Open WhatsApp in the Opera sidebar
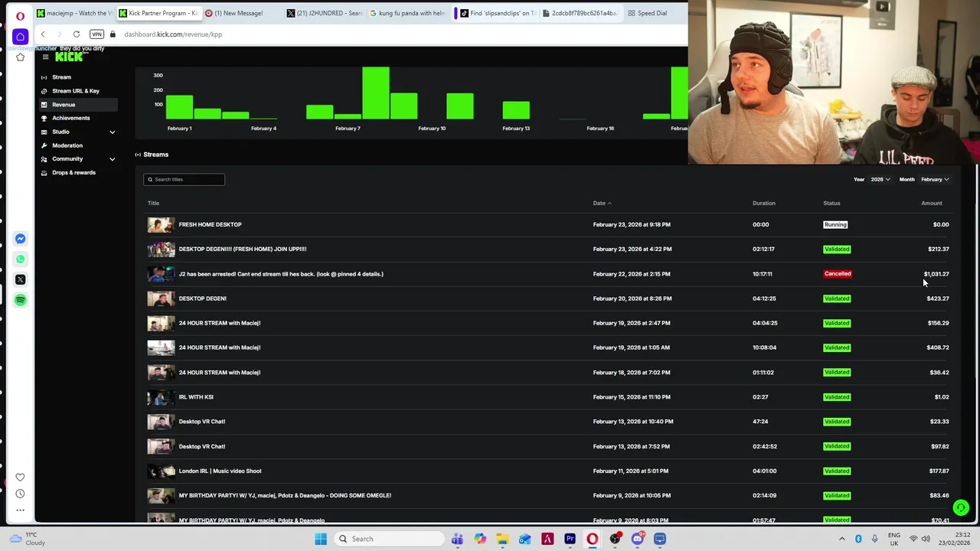The height and width of the screenshot is (551, 980). click(x=20, y=259)
